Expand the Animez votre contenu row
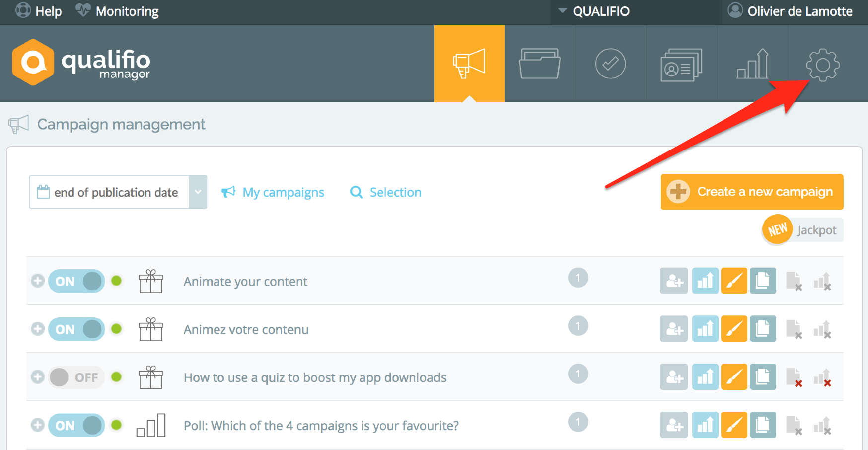The height and width of the screenshot is (450, 868). 38,329
